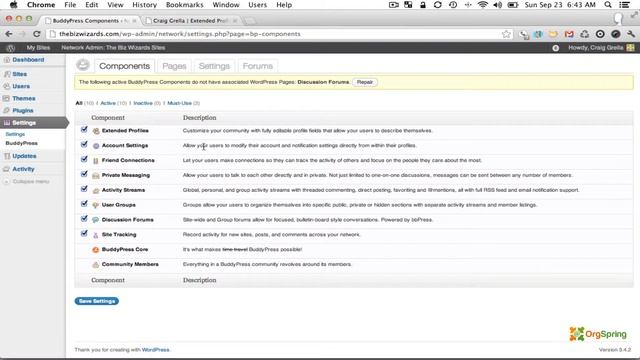Open Dashboard in the sidebar
Screen dimensions: 640x360
coord(28,60)
